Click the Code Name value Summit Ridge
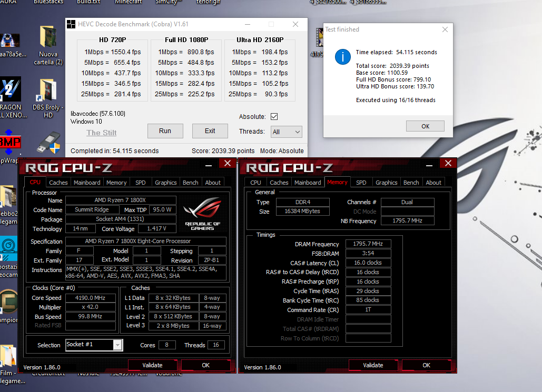 point(92,209)
